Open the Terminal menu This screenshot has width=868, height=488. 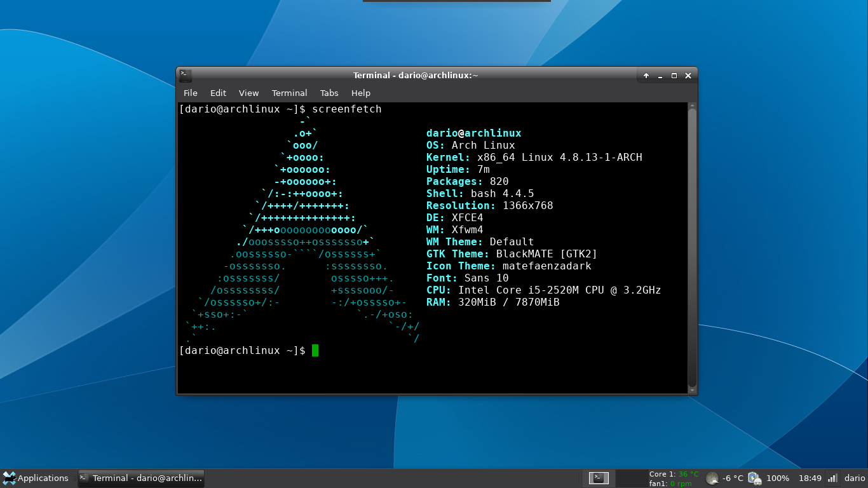click(289, 93)
